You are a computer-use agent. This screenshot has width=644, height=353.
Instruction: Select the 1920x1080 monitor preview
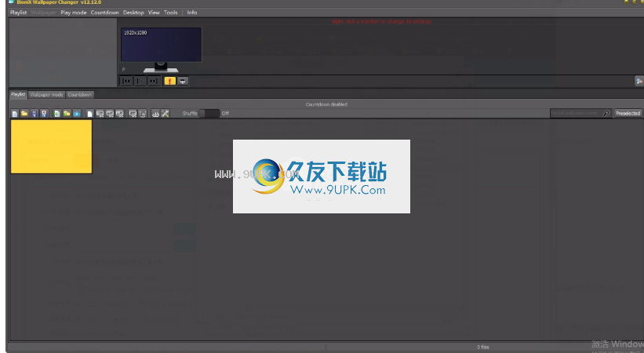click(161, 45)
